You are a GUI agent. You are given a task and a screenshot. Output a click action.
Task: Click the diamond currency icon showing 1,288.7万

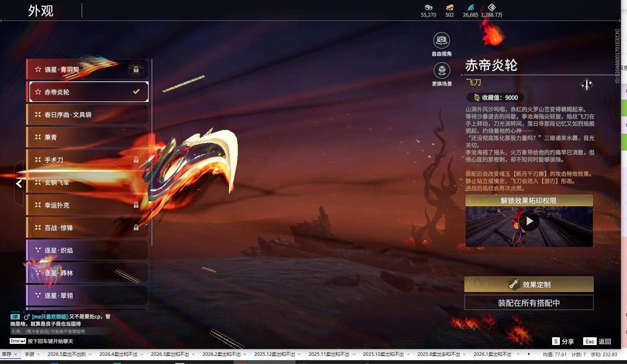pos(492,7)
